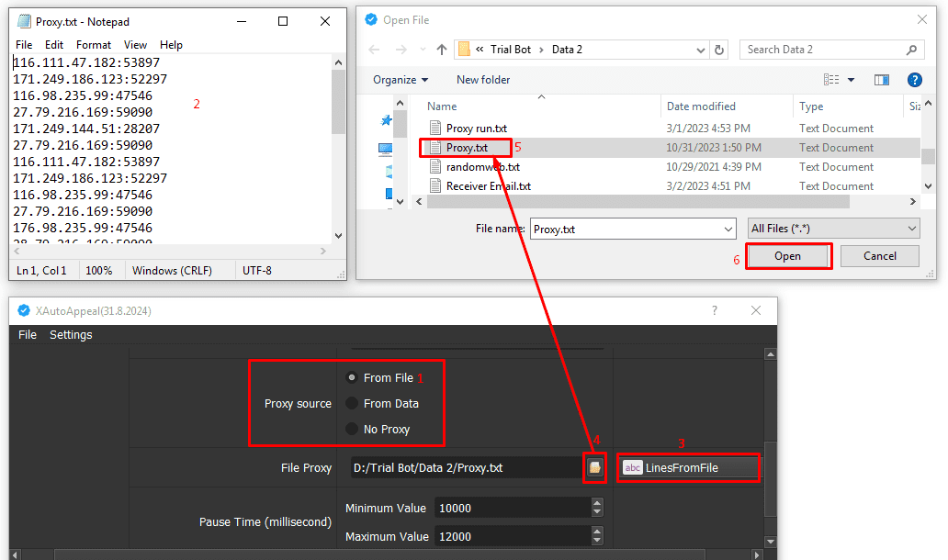Click the Back arrow in Open File dialog

click(x=374, y=50)
